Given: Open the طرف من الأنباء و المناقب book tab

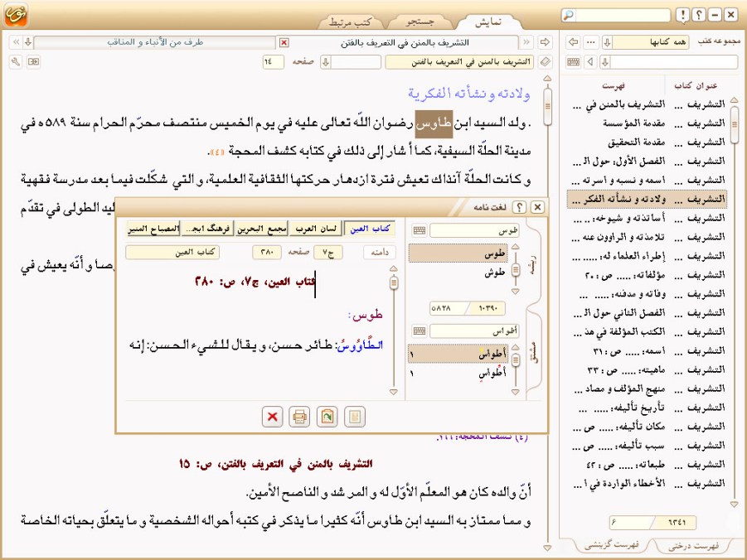Looking at the screenshot, I should (155, 42).
